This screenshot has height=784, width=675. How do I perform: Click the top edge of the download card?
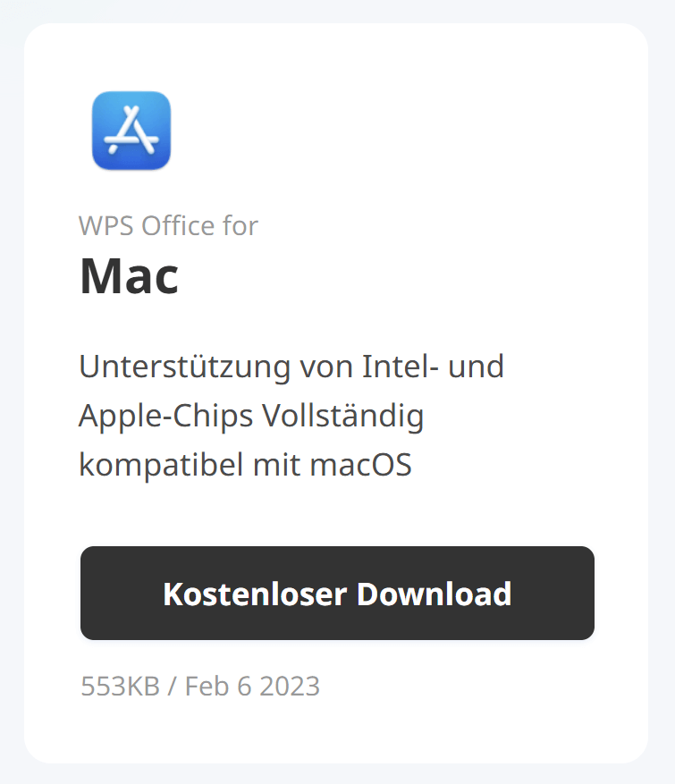pos(337,29)
